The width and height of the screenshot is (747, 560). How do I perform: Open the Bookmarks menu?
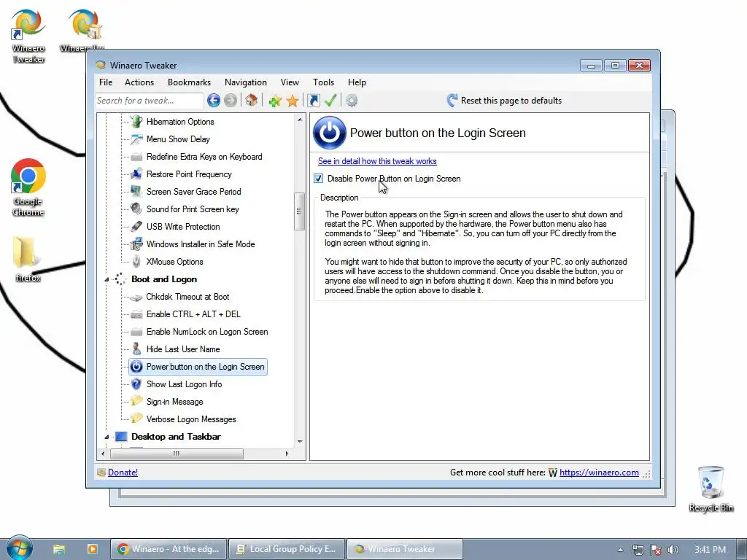tap(189, 82)
